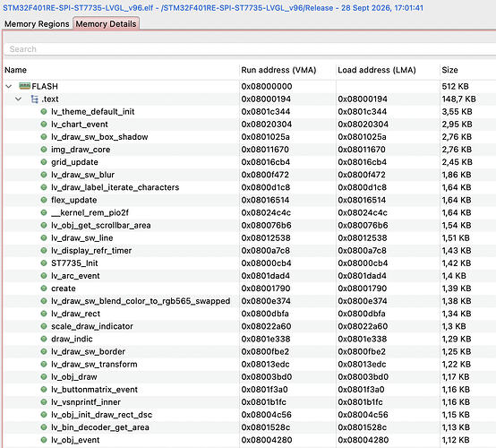Click green symbol icon for grid_update
Screen dimensions: 496x448
point(44,162)
